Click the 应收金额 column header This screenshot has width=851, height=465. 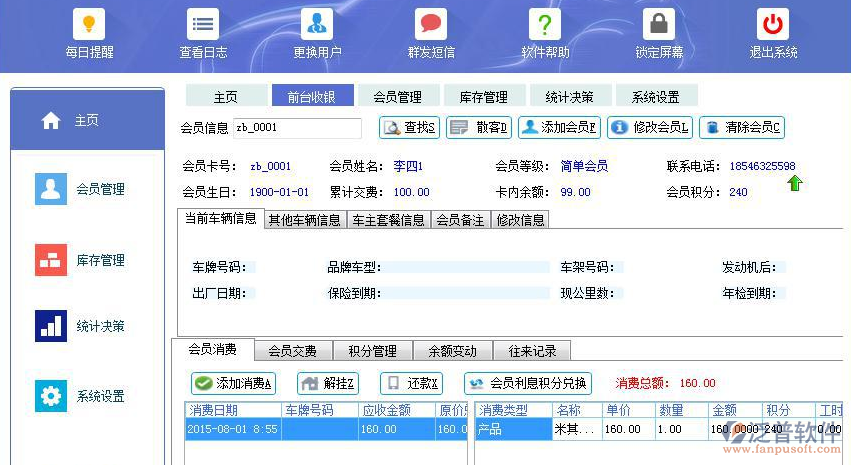tap(397, 410)
